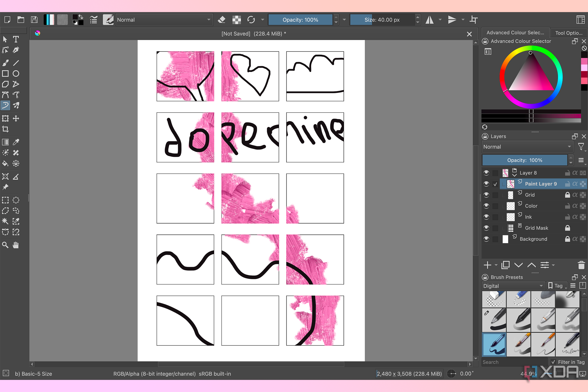The height and width of the screenshot is (392, 588).
Task: Select the Freehand Brush tool
Action: click(x=5, y=63)
